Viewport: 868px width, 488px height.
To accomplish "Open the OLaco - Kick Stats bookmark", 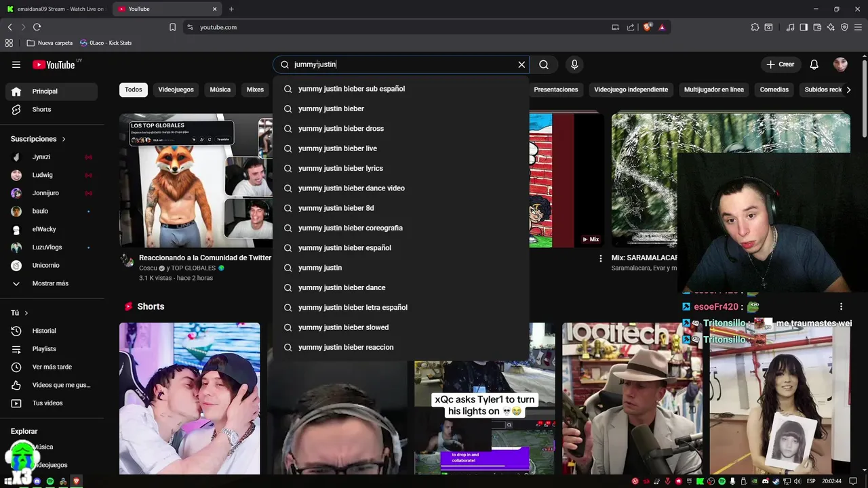I will coord(106,43).
